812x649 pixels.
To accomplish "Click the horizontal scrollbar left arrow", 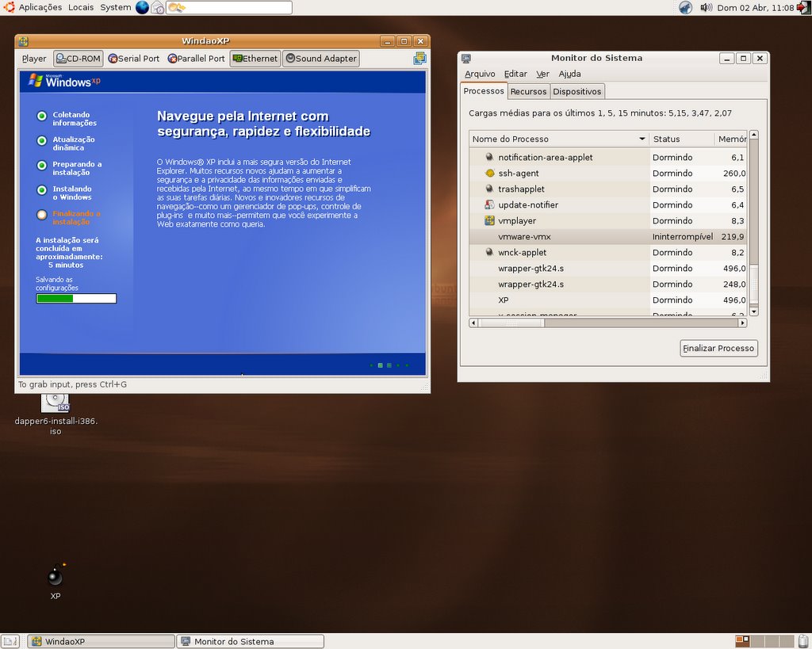I will pyautogui.click(x=473, y=323).
